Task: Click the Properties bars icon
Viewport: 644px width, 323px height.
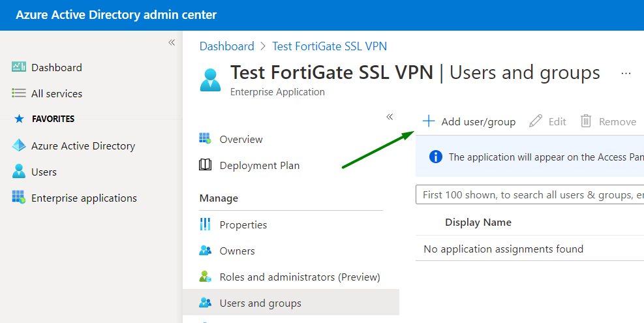Action: point(206,224)
